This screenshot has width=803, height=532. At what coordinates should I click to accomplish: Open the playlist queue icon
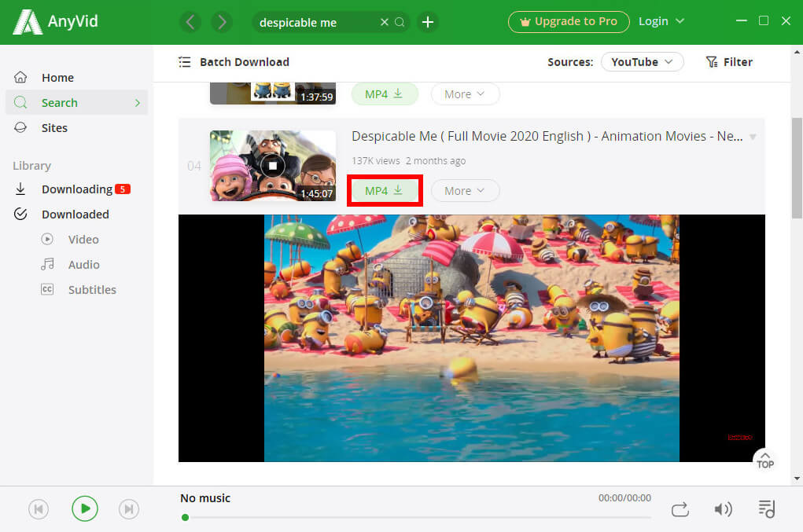[767, 509]
